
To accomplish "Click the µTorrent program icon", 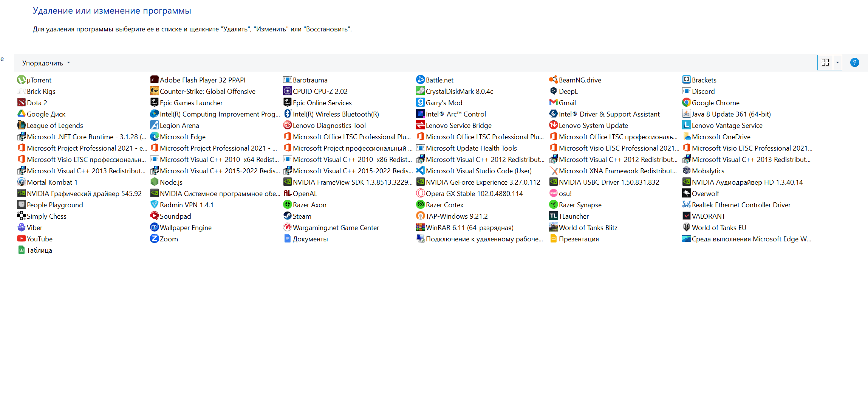I will point(22,80).
